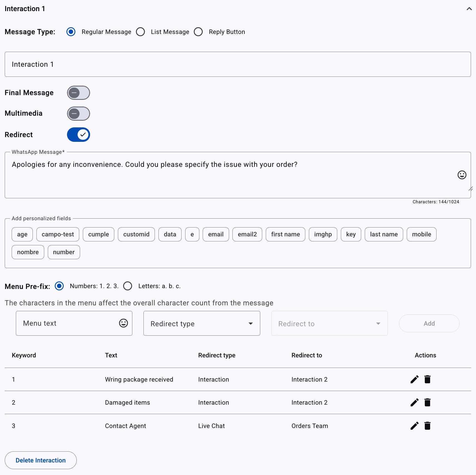Delete the Damaged items row
Viewport: 476px width, 475px height.
427,402
